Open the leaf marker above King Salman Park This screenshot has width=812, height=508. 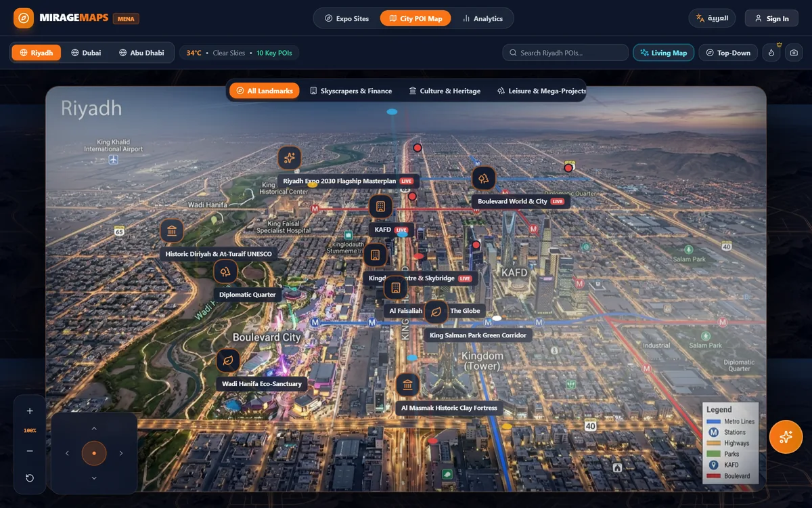[436, 312]
